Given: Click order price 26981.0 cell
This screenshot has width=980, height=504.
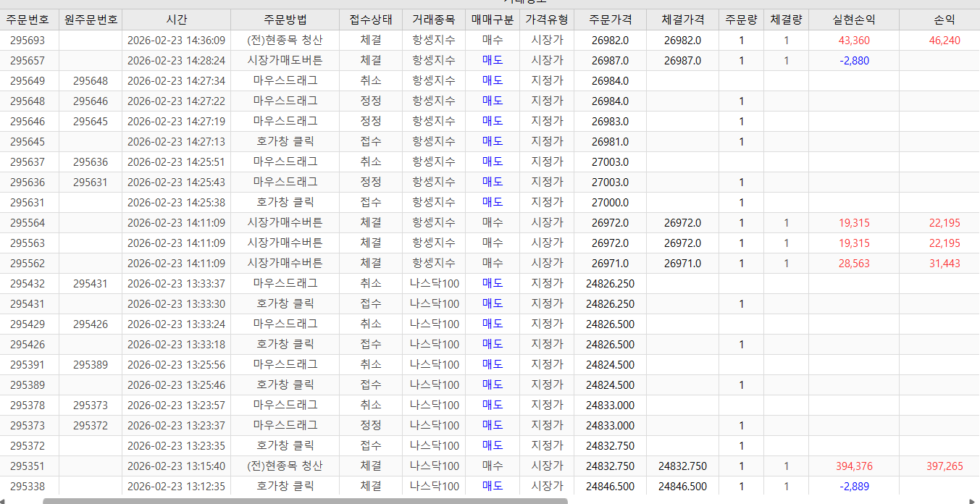Looking at the screenshot, I should click(x=610, y=142).
